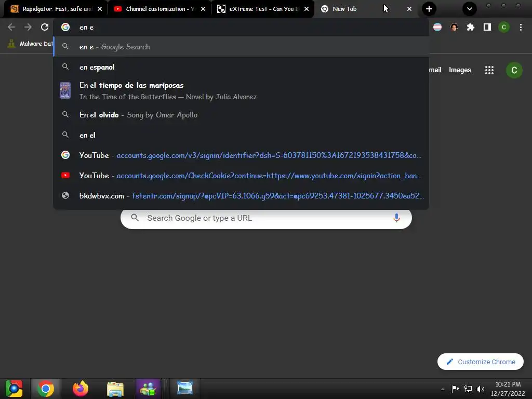The image size is (532, 399).
Task: Click the striped flag extension icon
Action: click(437, 27)
